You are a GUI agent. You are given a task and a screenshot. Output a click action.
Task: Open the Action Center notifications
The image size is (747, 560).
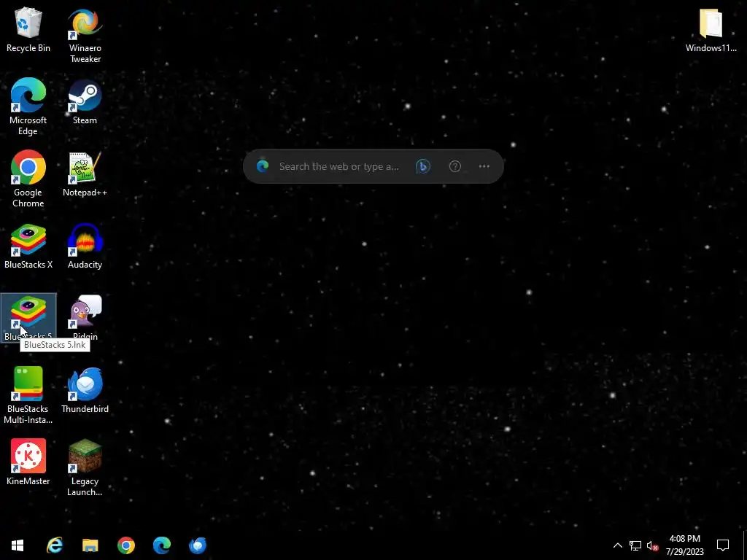(723, 545)
